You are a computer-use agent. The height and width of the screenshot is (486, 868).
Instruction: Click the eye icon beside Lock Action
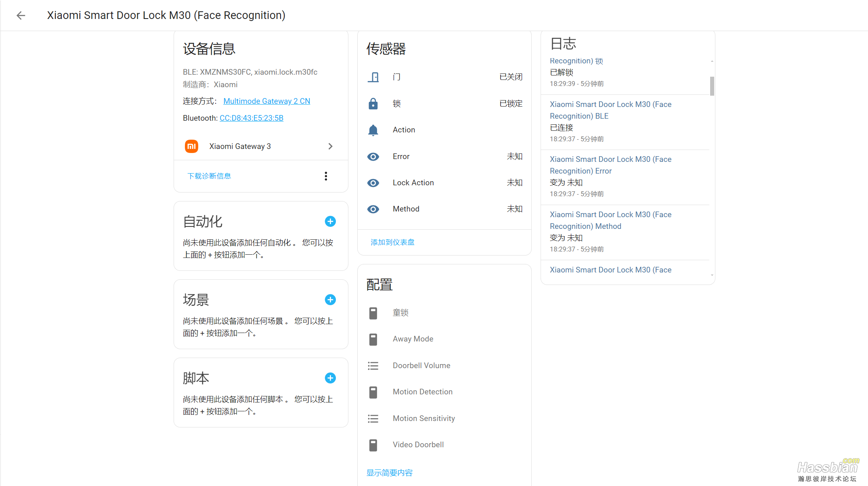click(x=373, y=183)
